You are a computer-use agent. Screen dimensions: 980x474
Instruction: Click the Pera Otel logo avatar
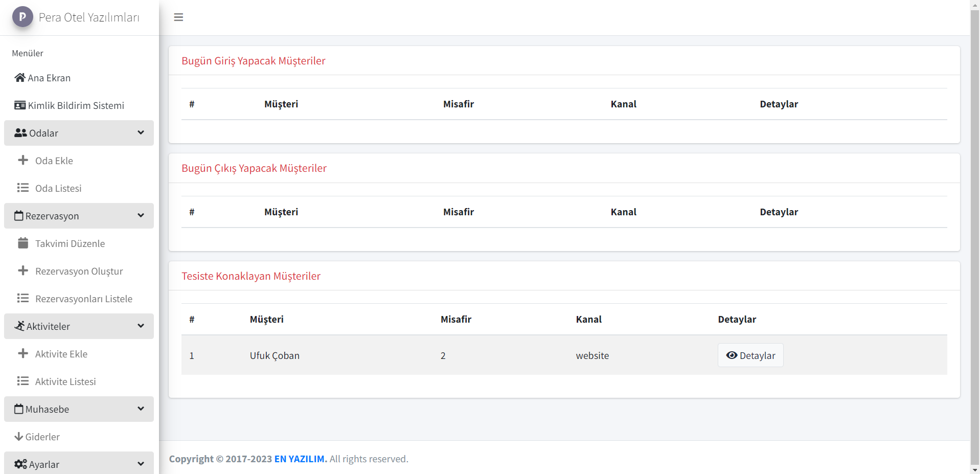click(x=22, y=17)
